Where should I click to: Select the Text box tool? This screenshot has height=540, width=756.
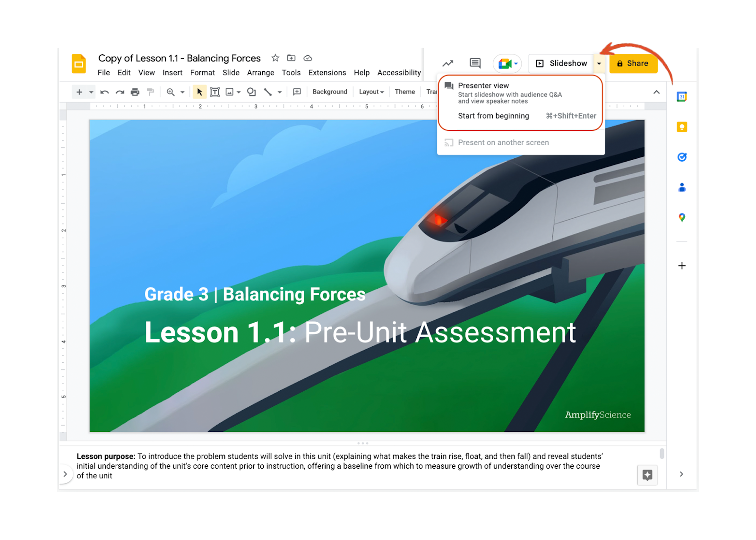pyautogui.click(x=215, y=92)
